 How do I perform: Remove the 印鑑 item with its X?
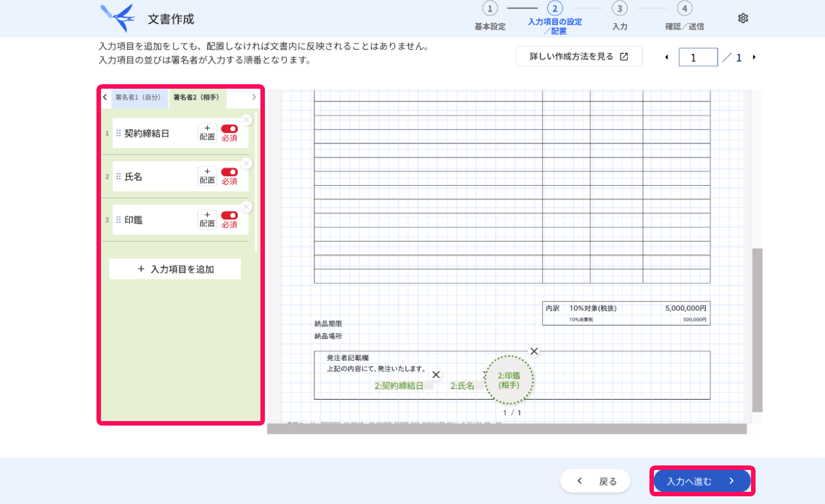coord(246,206)
